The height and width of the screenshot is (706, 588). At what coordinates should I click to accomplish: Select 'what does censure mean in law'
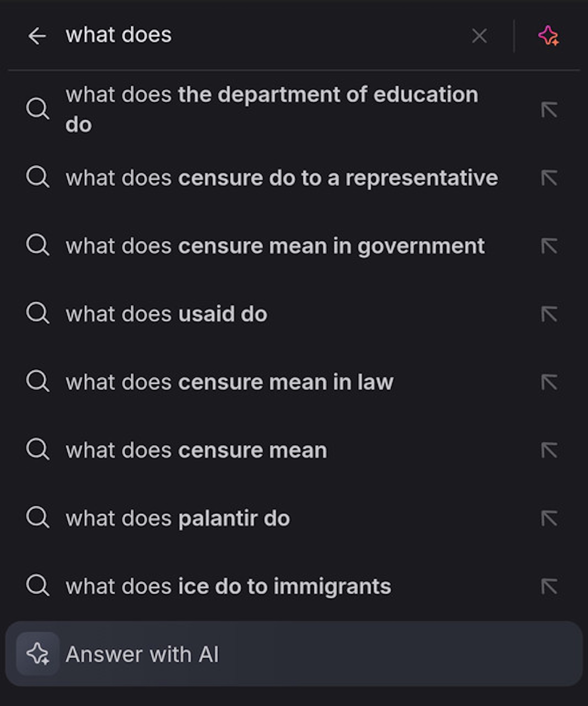[229, 382]
